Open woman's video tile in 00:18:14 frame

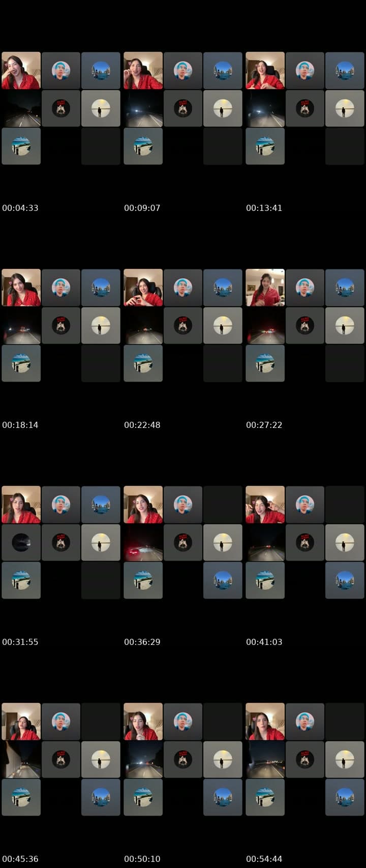[21, 288]
